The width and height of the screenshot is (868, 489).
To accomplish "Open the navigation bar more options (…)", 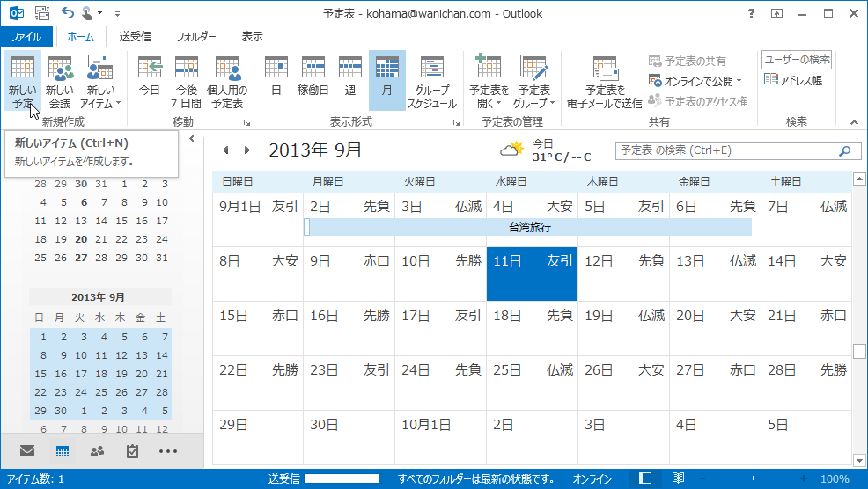I will 168,451.
